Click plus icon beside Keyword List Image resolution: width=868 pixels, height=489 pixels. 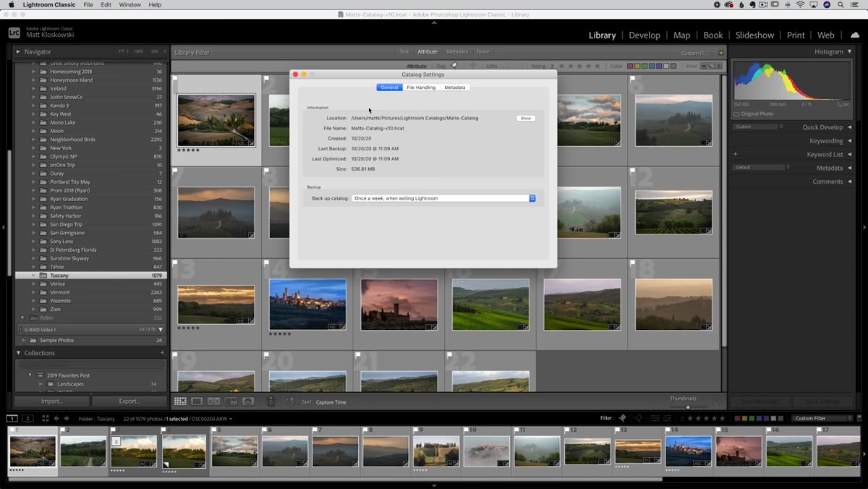coord(735,154)
